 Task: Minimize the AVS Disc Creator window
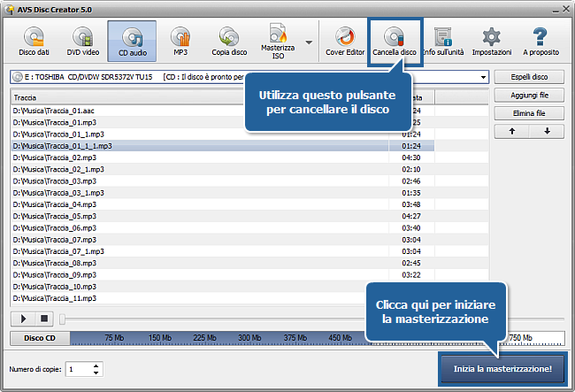click(x=556, y=10)
